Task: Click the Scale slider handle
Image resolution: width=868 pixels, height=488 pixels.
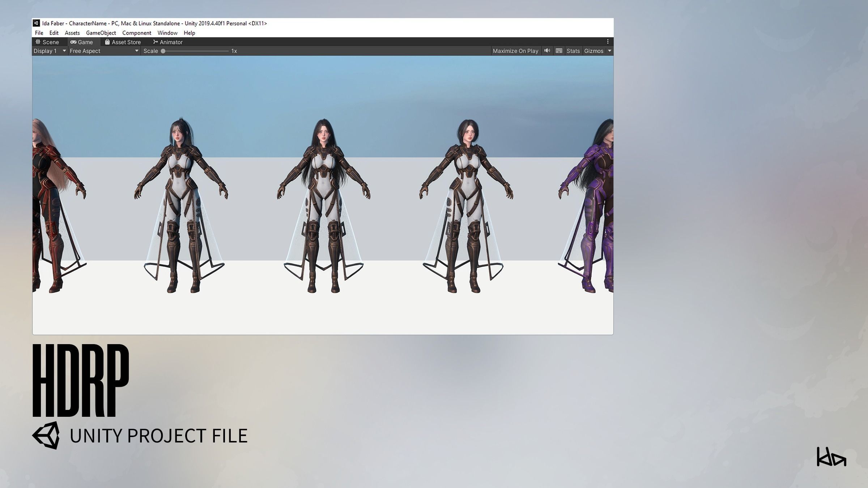Action: 163,51
